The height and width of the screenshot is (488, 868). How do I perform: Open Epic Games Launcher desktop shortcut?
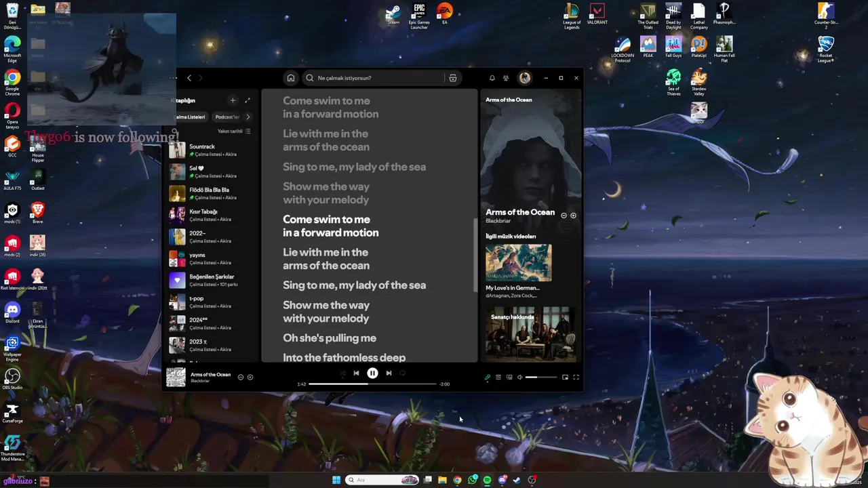pos(419,16)
